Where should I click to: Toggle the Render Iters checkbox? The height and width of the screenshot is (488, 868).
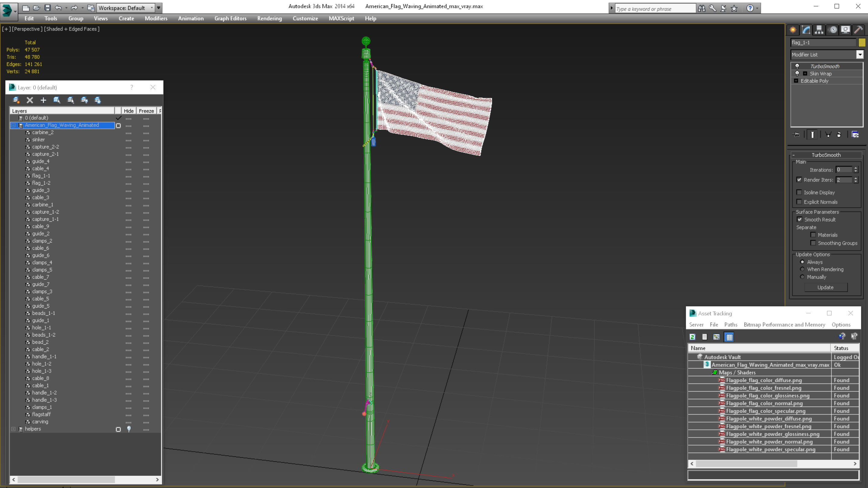[799, 180]
